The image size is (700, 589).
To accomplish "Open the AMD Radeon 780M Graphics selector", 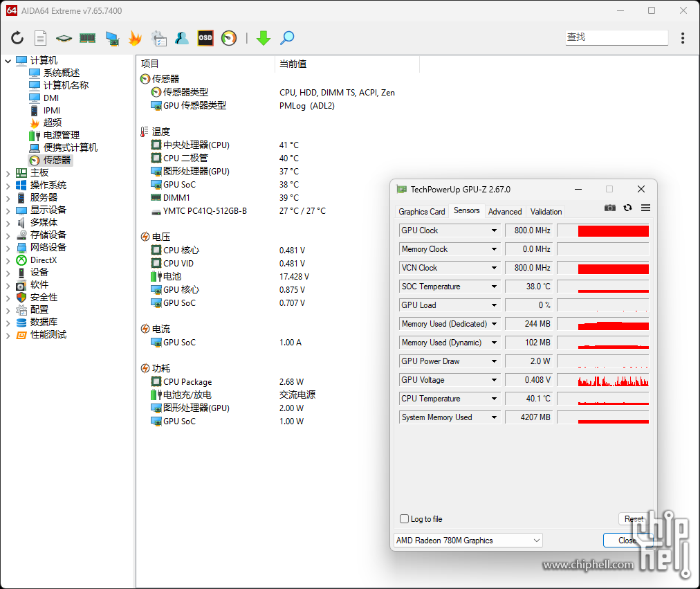I will [x=468, y=541].
